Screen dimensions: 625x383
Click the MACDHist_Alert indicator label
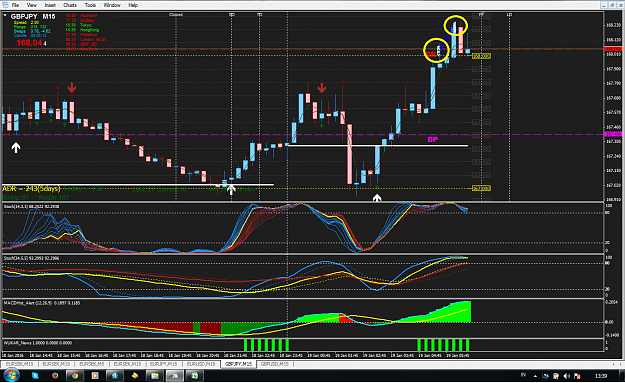pyautogui.click(x=42, y=303)
